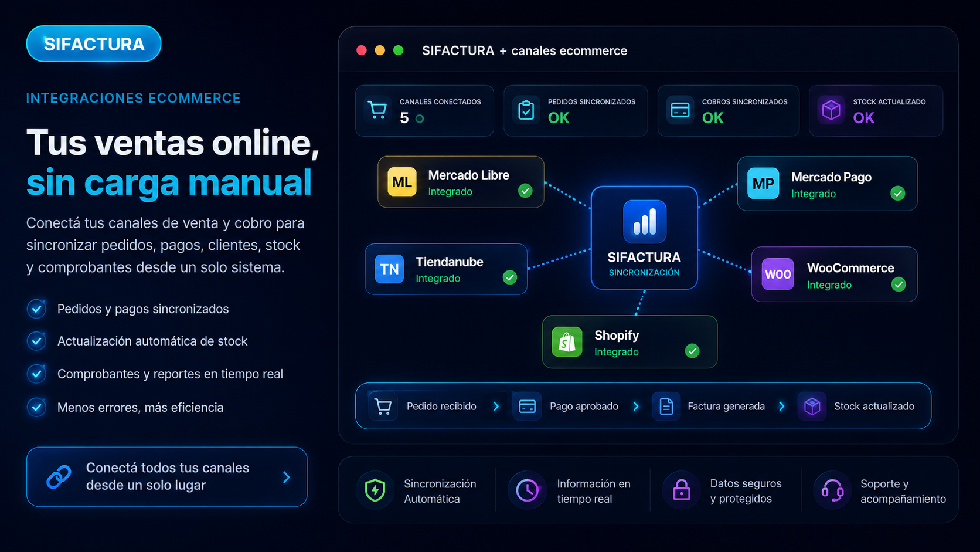Viewport: 980px width, 552px height.
Task: Click the clipboard icon in Pedidos Sincronizados
Action: pyautogui.click(x=526, y=110)
